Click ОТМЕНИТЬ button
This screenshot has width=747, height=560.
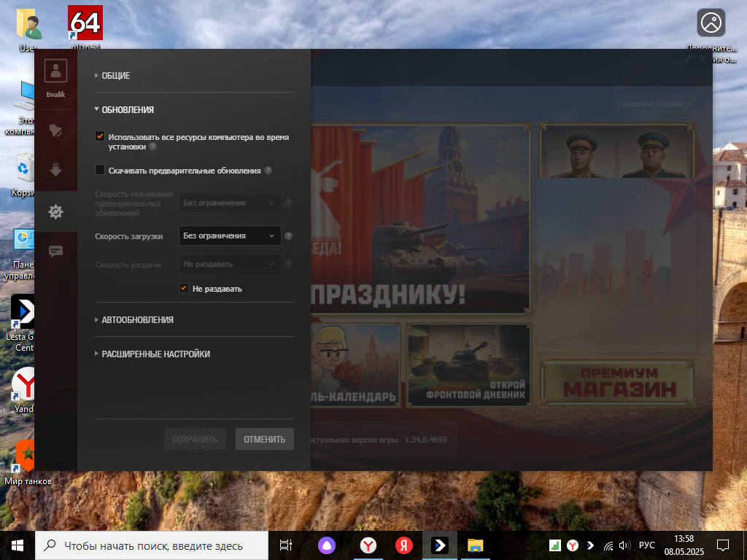264,439
